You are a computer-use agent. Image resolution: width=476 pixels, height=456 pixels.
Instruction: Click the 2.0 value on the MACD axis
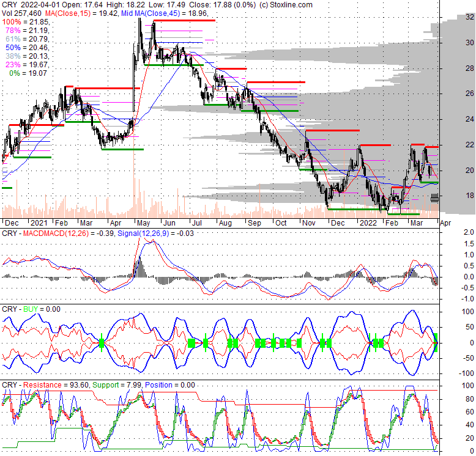[x=469, y=232]
